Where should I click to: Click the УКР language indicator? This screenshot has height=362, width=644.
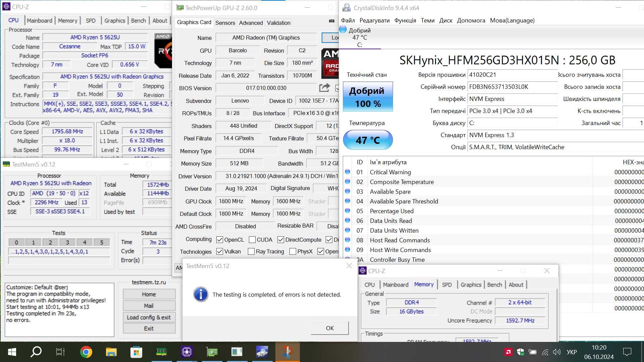tap(572, 352)
